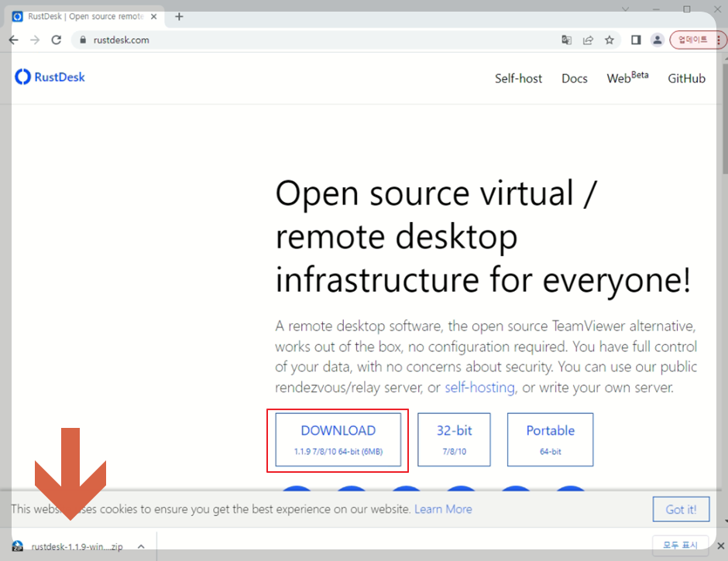Click the lock icon in address bar
The height and width of the screenshot is (561, 728).
[x=83, y=40]
